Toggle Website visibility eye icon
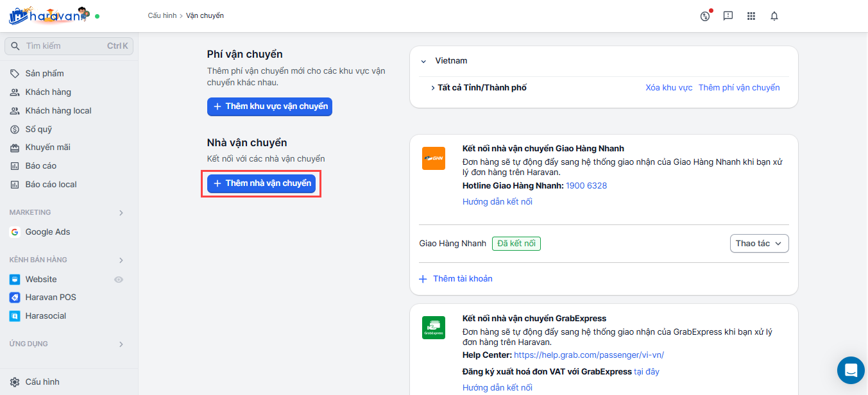This screenshot has height=395, width=868. [x=118, y=280]
